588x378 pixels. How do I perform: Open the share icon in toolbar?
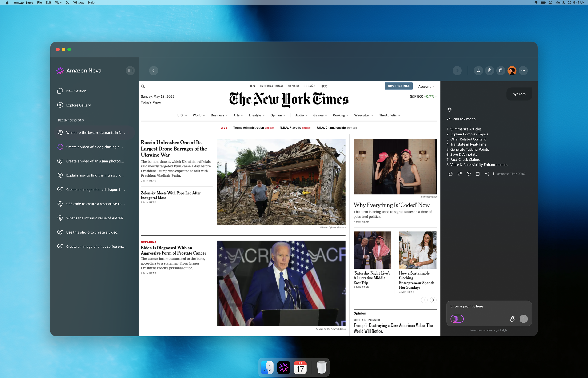[x=490, y=70]
